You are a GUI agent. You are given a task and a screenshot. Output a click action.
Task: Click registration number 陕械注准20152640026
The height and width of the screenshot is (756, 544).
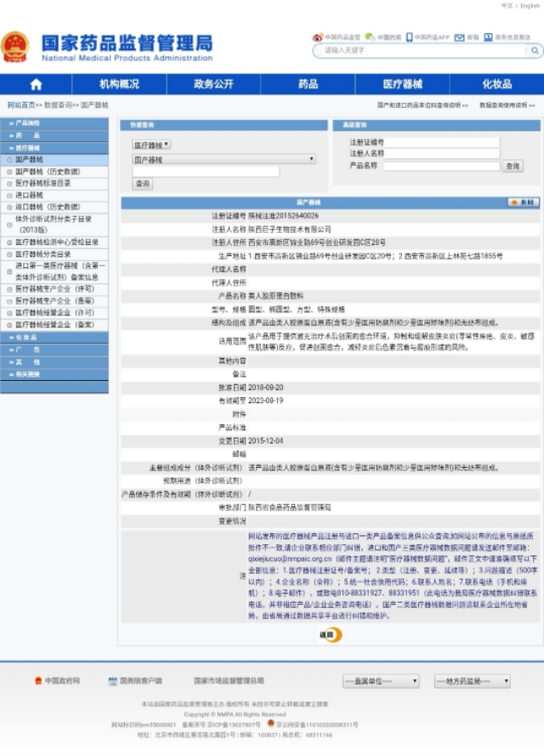(283, 216)
